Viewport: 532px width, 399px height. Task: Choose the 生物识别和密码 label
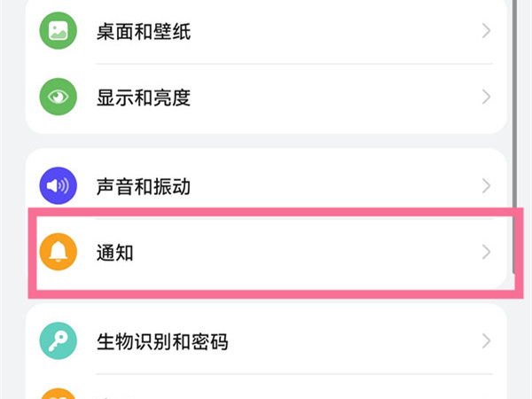point(161,342)
